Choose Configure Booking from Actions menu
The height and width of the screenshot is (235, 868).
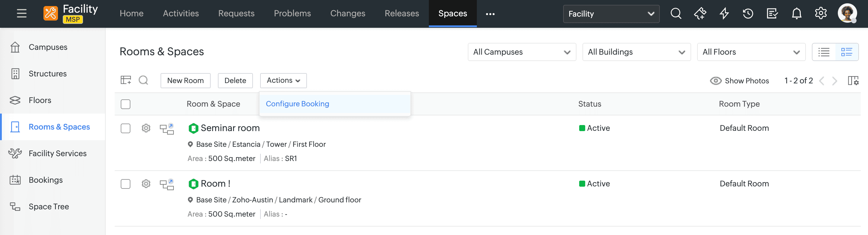(297, 104)
